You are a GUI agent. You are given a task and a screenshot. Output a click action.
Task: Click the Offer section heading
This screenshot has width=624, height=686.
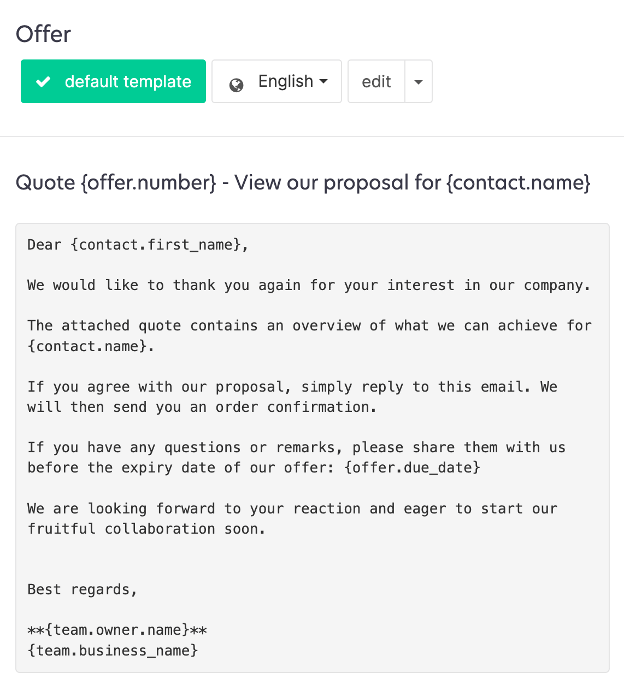coord(43,34)
